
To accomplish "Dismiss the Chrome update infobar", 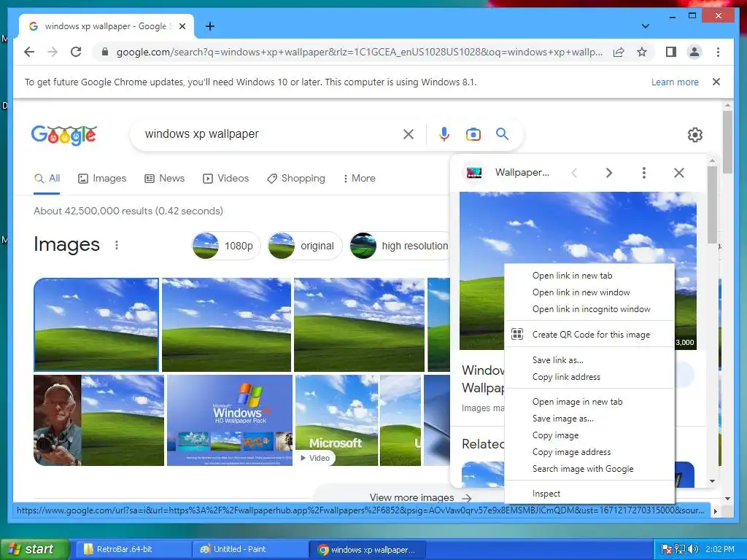I will [x=716, y=82].
